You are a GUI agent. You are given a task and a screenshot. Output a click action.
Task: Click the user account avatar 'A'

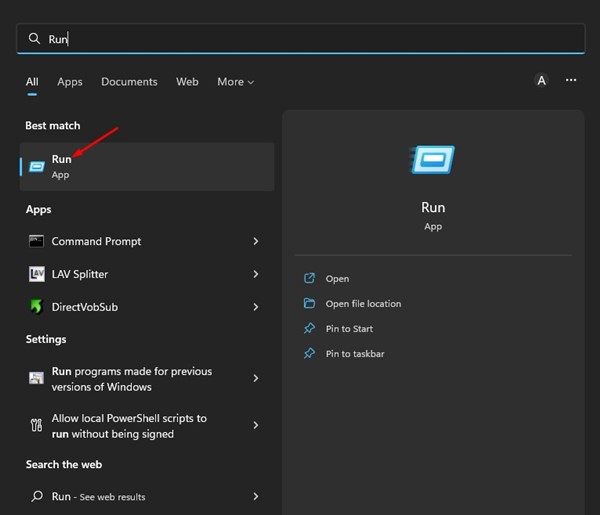coord(541,81)
